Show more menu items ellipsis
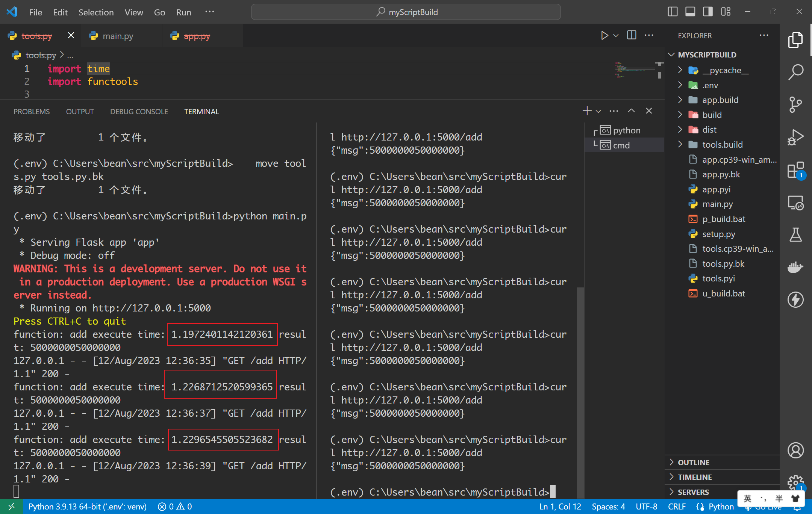The height and width of the screenshot is (514, 812). click(209, 12)
